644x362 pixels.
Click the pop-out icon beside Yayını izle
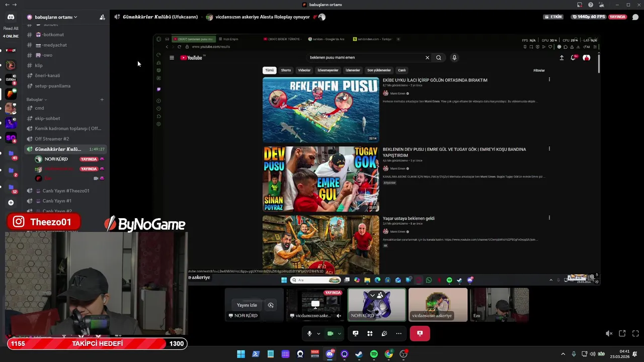(x=271, y=305)
